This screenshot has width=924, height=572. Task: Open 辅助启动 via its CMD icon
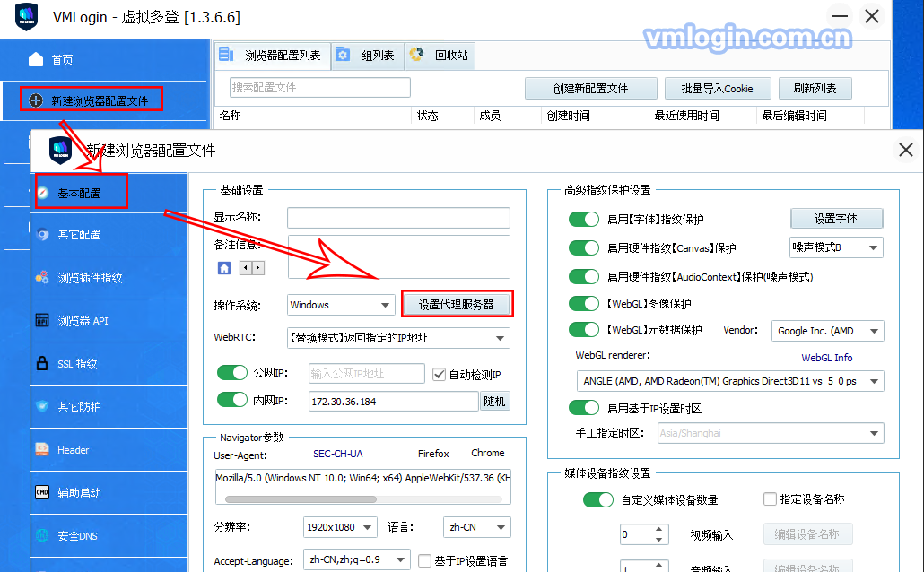pos(42,492)
